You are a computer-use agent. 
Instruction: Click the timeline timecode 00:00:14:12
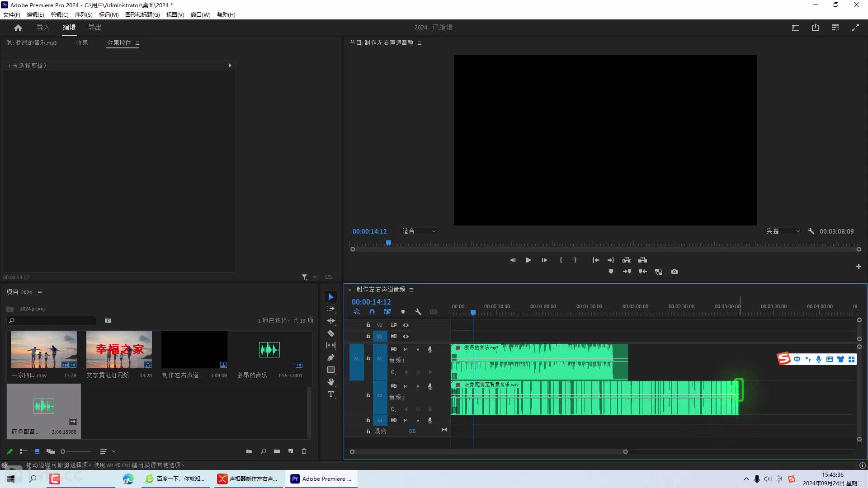[371, 302]
